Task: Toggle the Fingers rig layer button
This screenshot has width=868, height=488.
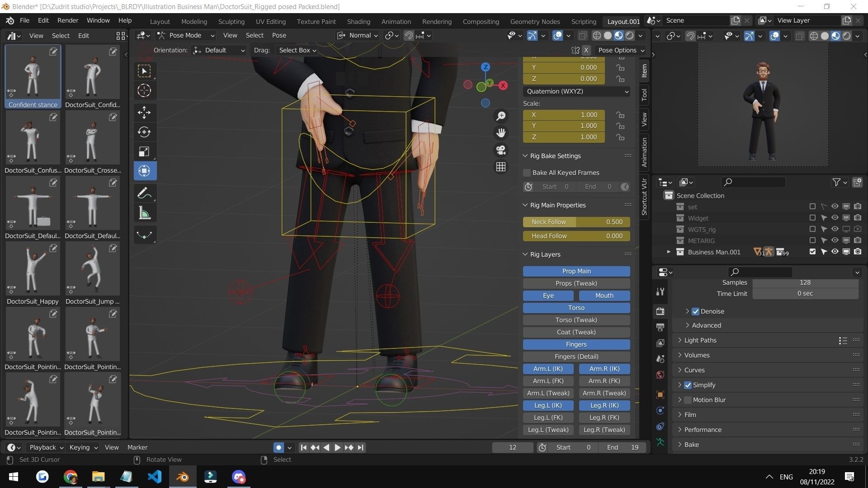Action: [x=576, y=344]
